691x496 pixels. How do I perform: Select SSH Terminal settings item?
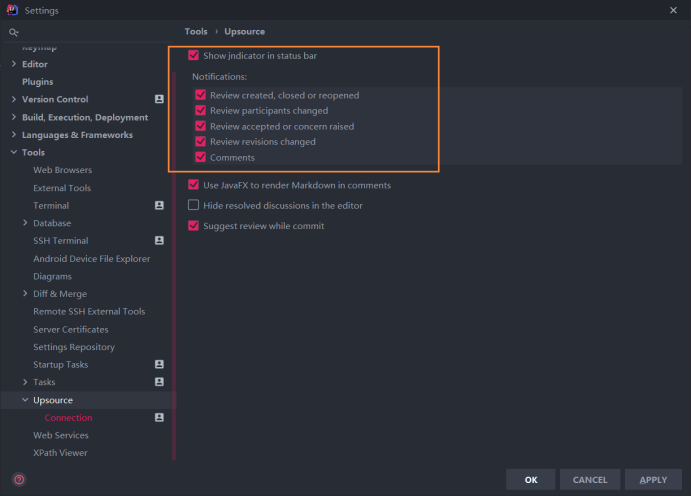point(61,241)
